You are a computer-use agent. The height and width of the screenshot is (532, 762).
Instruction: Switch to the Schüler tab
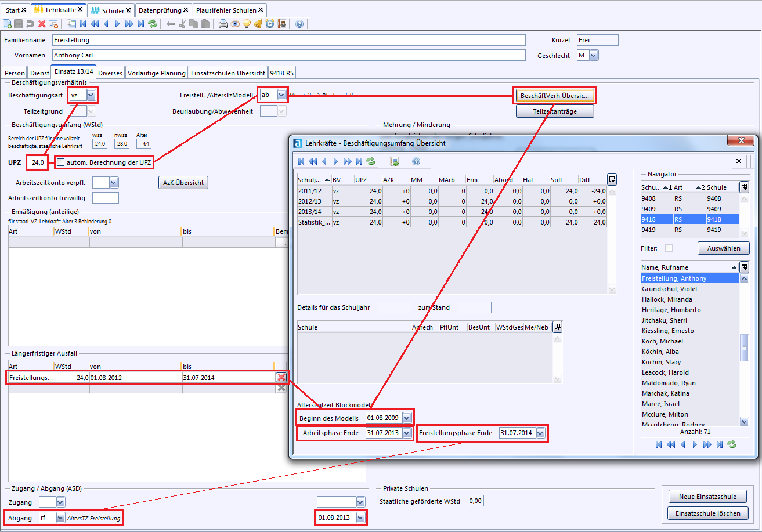pyautogui.click(x=111, y=10)
